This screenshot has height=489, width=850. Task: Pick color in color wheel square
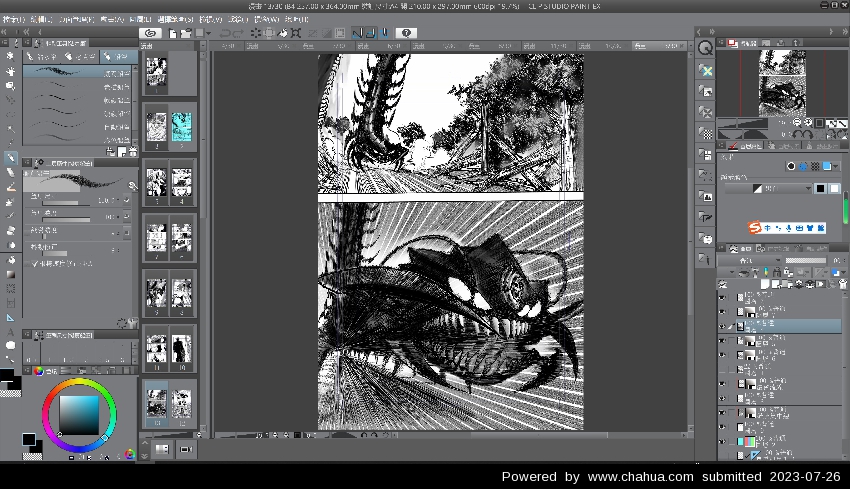click(79, 415)
